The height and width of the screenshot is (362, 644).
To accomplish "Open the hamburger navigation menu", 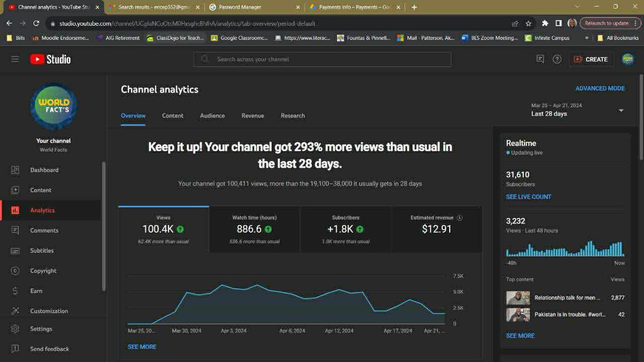I will pyautogui.click(x=15, y=59).
